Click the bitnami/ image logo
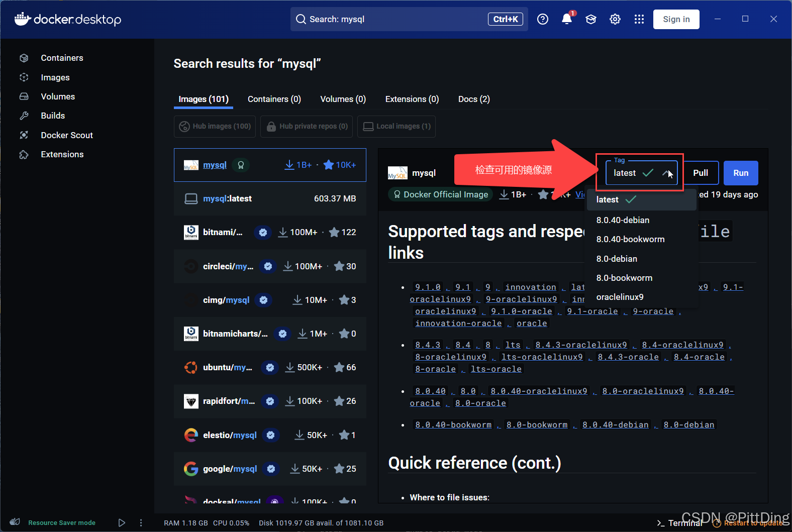 click(x=191, y=232)
